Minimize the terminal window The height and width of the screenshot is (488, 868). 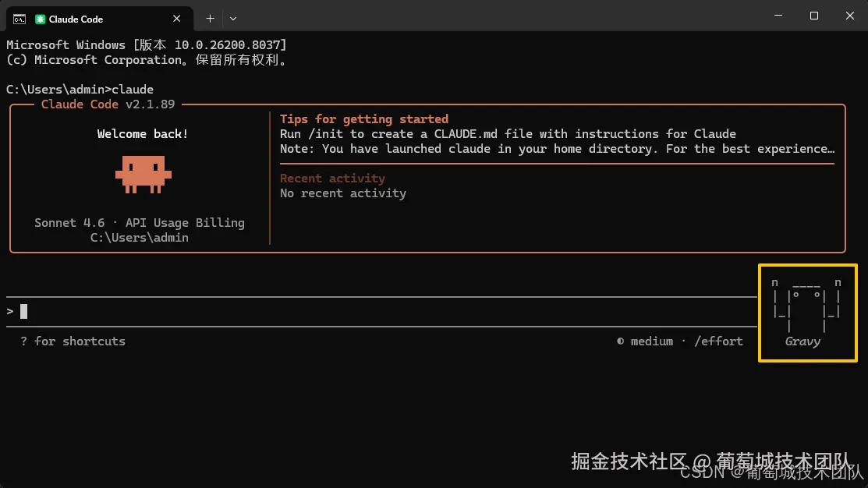778,16
